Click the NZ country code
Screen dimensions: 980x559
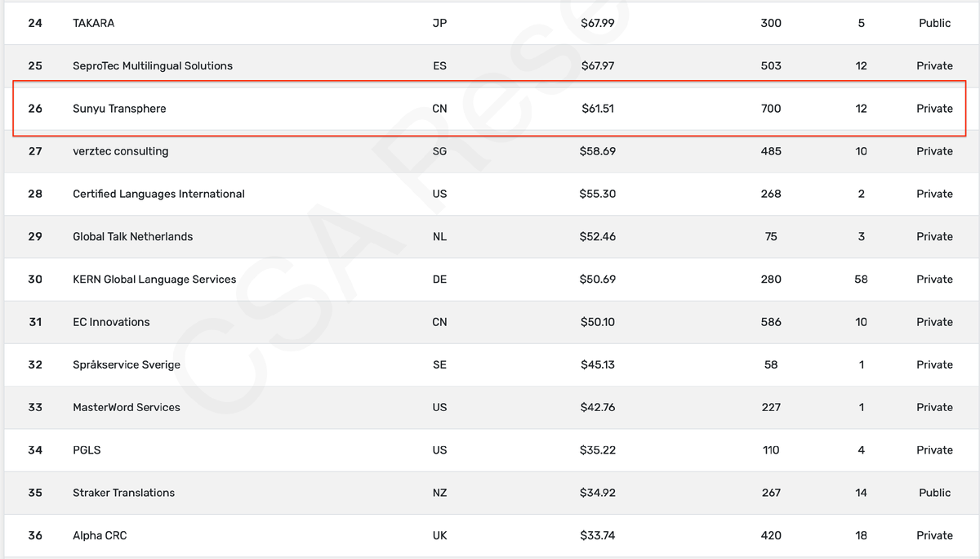(439, 493)
